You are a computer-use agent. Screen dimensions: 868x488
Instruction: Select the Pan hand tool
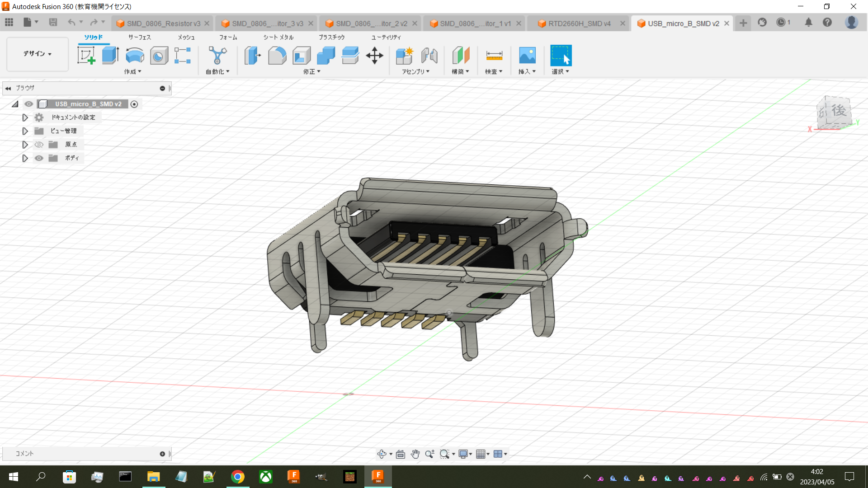point(415,454)
